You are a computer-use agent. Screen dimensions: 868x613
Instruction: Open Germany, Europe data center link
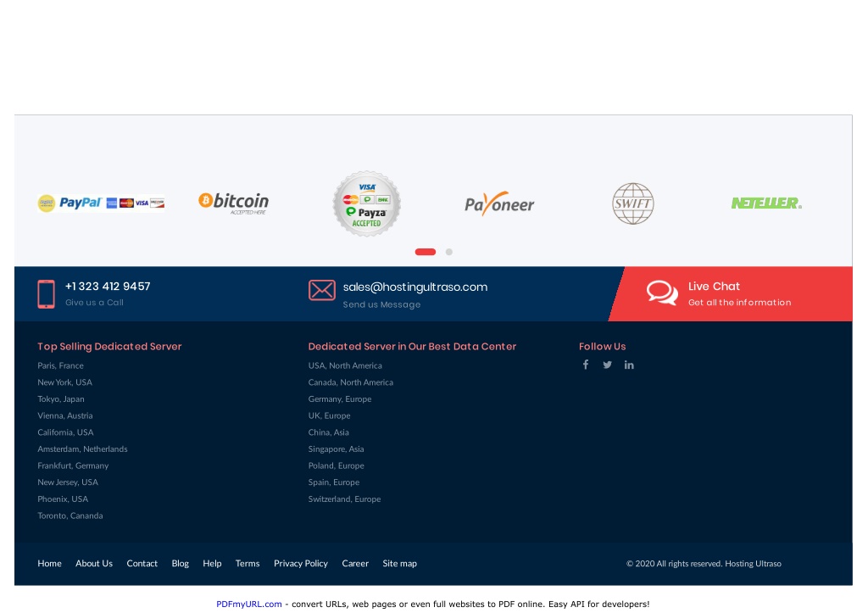pyautogui.click(x=339, y=398)
